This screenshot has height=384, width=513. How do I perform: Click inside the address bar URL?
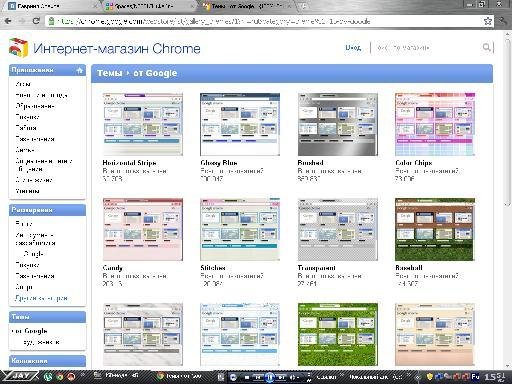tap(213, 21)
